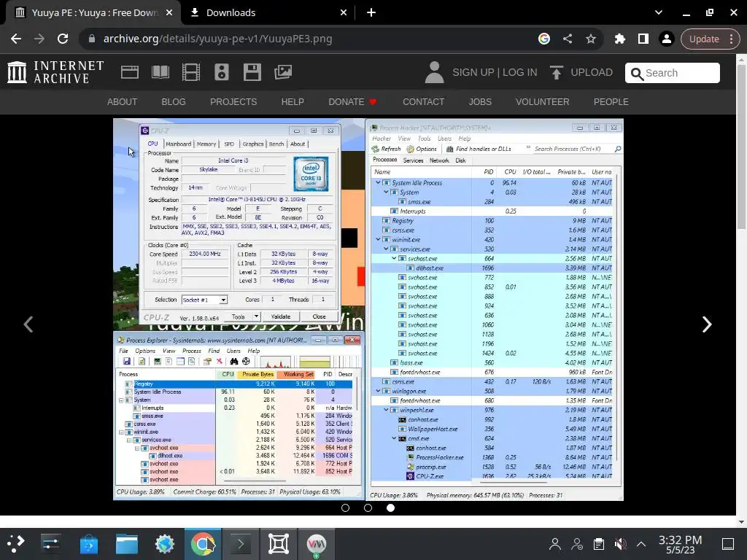
Task: Show the next carousel image
Action: [x=707, y=324]
